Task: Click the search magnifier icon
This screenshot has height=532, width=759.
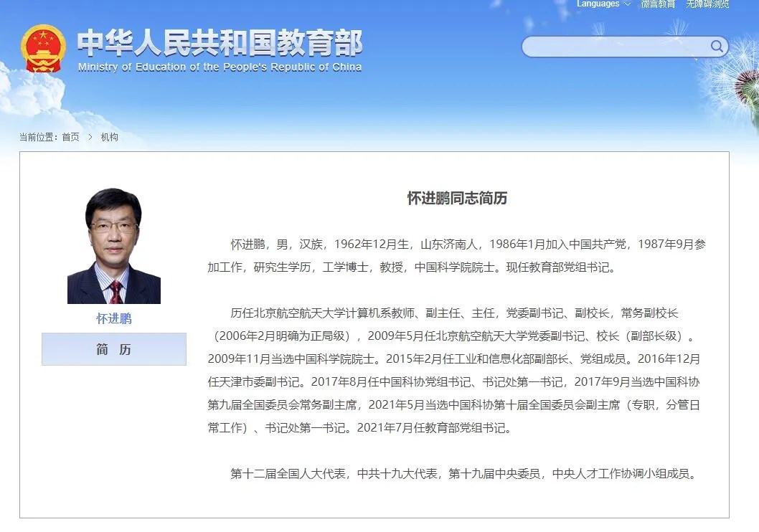Action: [x=717, y=47]
